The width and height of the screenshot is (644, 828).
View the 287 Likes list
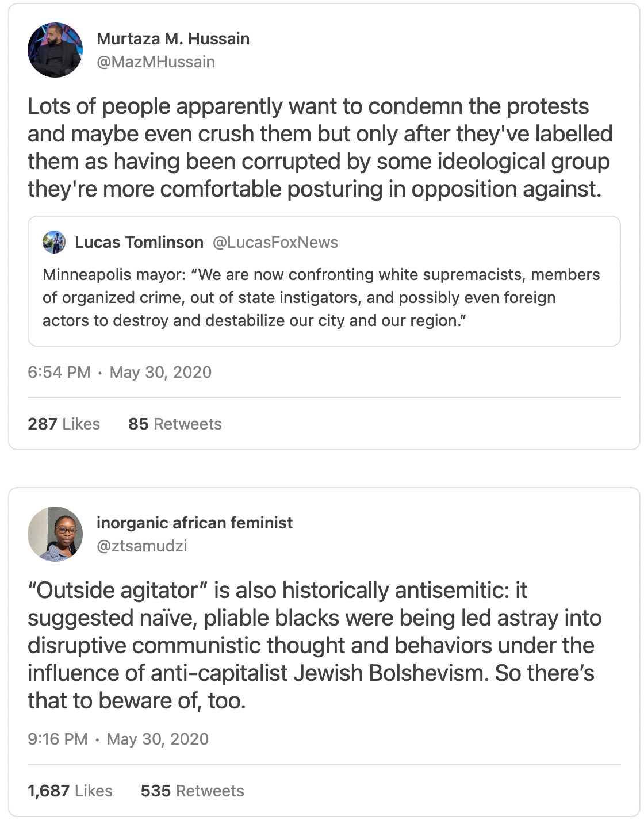click(64, 424)
